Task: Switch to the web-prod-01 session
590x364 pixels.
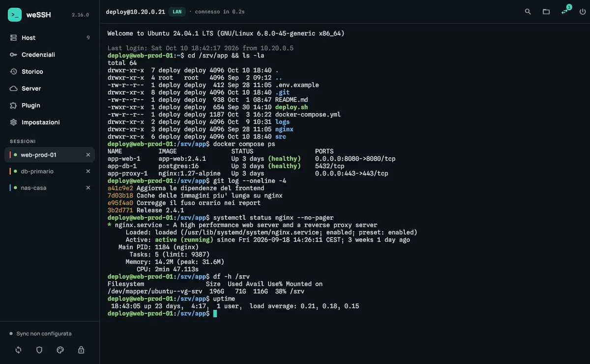Action: [x=50, y=155]
